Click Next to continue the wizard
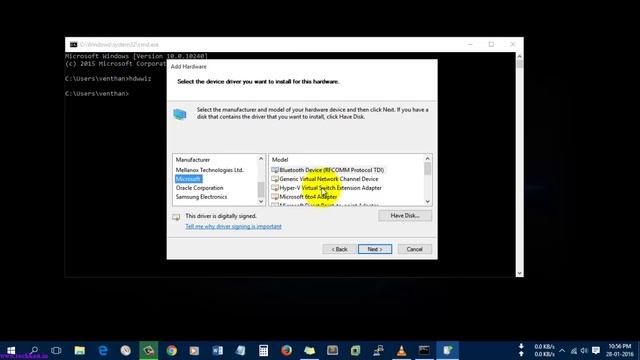 [375, 249]
